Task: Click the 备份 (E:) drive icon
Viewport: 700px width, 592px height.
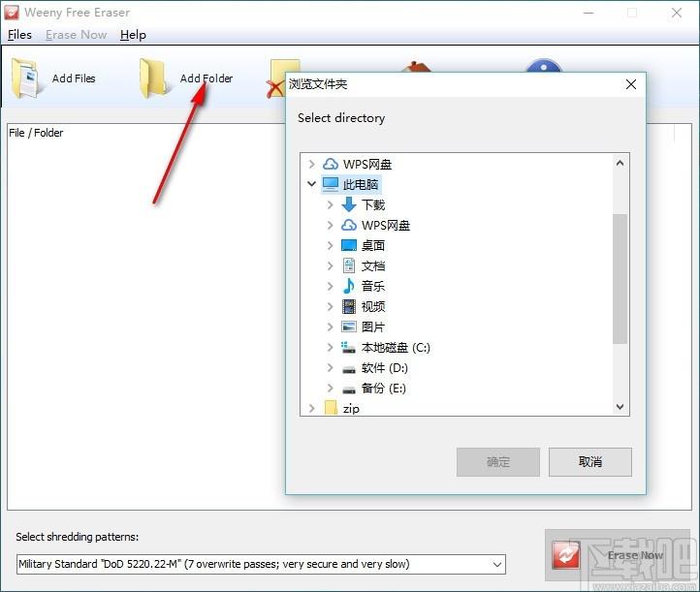Action: [349, 389]
